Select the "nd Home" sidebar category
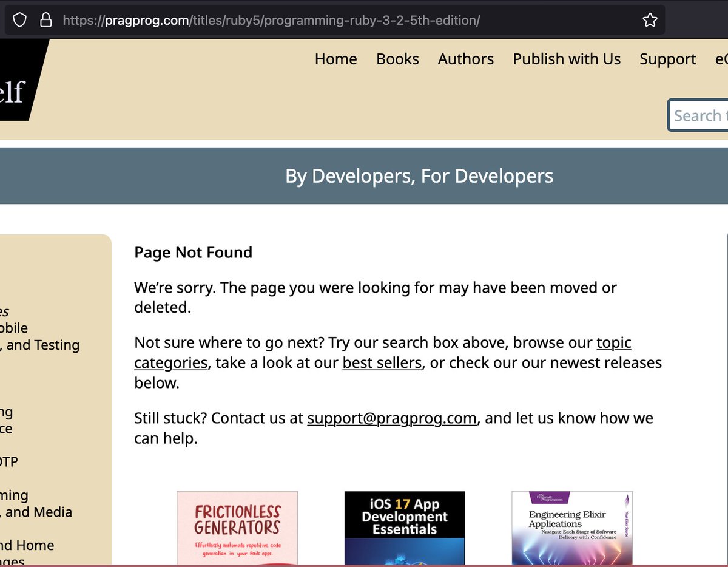 click(x=27, y=545)
